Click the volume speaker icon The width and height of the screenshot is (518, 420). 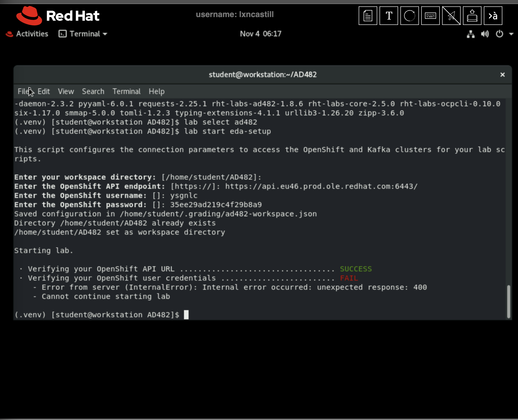[x=485, y=34]
